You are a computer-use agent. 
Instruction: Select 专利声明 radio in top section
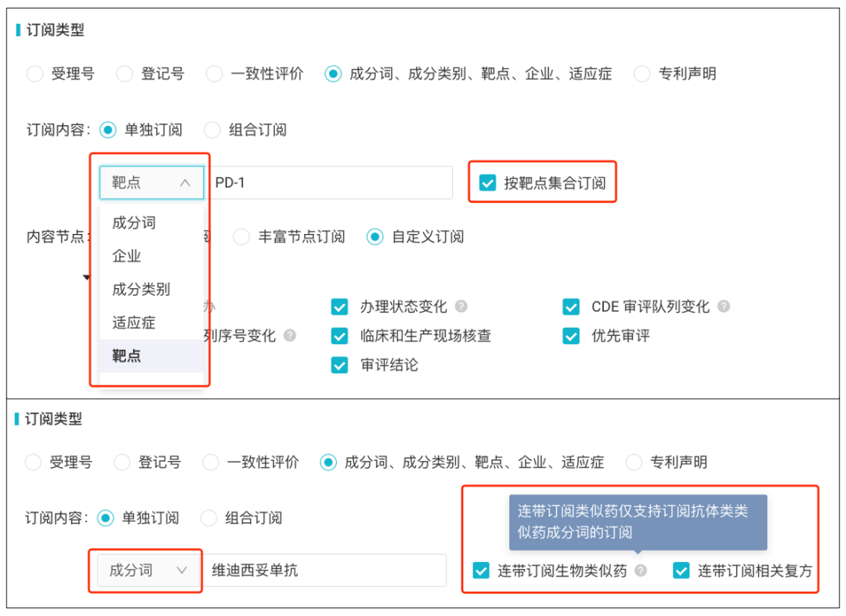pos(642,74)
